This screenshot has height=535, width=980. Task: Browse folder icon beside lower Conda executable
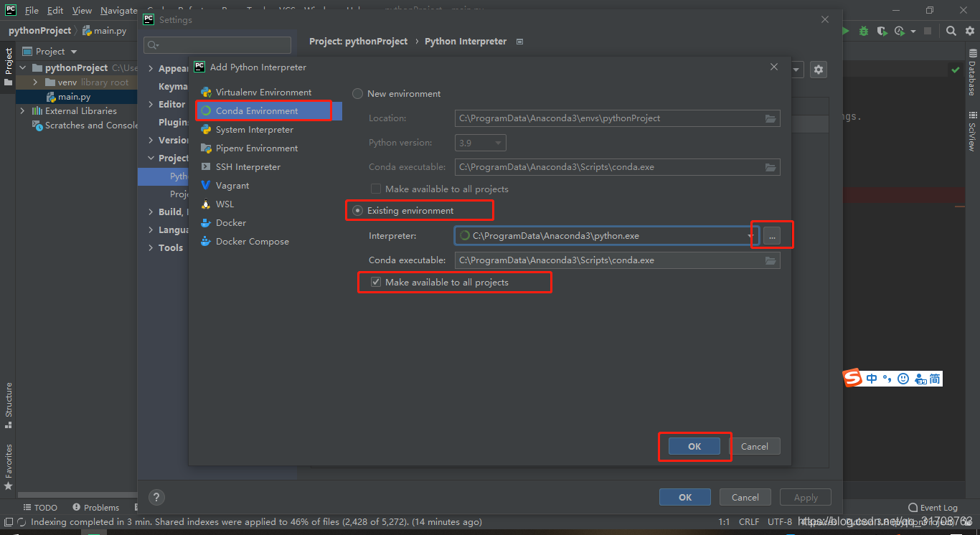tap(771, 260)
